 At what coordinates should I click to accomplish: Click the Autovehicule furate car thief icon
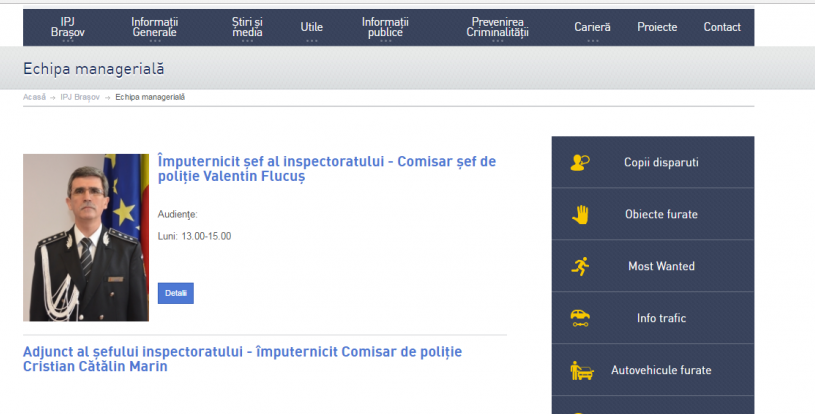pyautogui.click(x=581, y=370)
